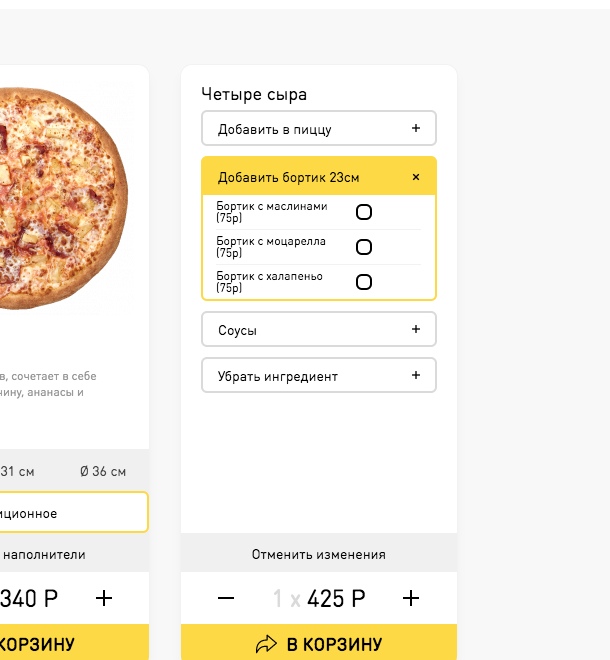The image size is (610, 660).
Task: Increase quantity of the 340 Р pizza
Action: [x=104, y=599]
